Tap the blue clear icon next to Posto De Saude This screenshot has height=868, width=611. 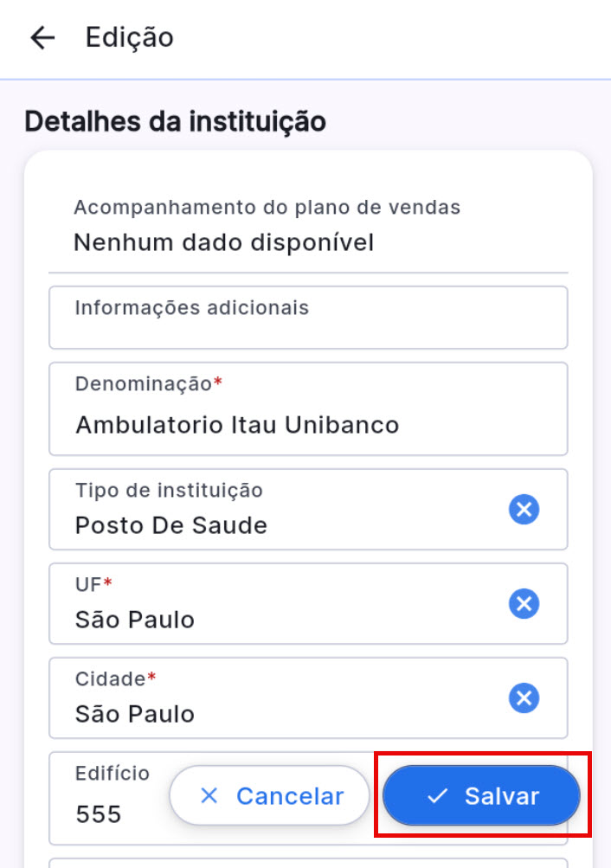[524, 510]
